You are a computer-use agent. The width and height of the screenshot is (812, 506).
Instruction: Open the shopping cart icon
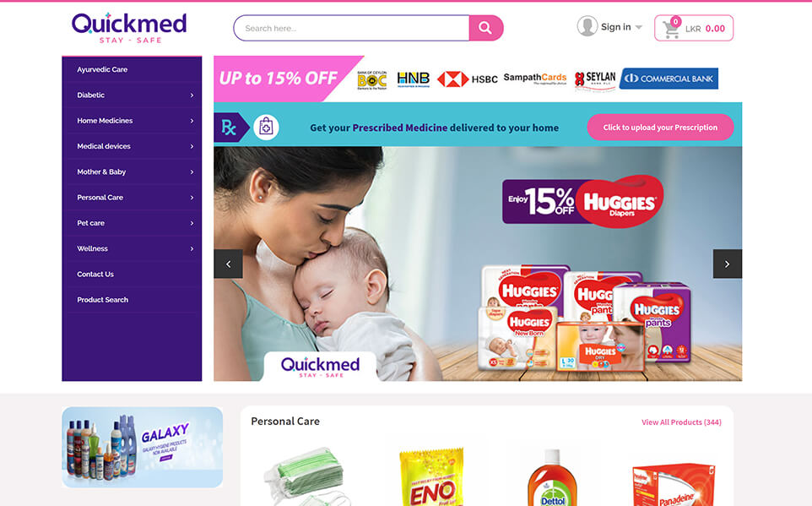click(671, 30)
